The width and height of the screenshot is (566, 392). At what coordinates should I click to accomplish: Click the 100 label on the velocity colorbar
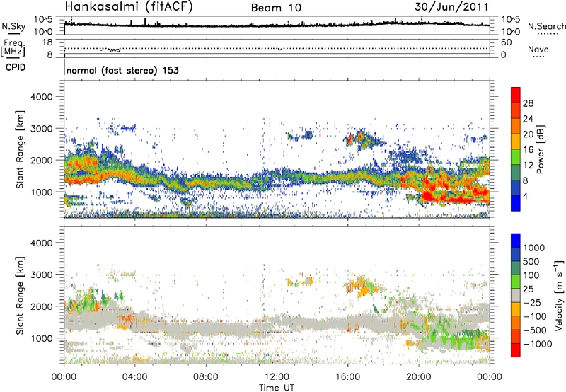531,275
